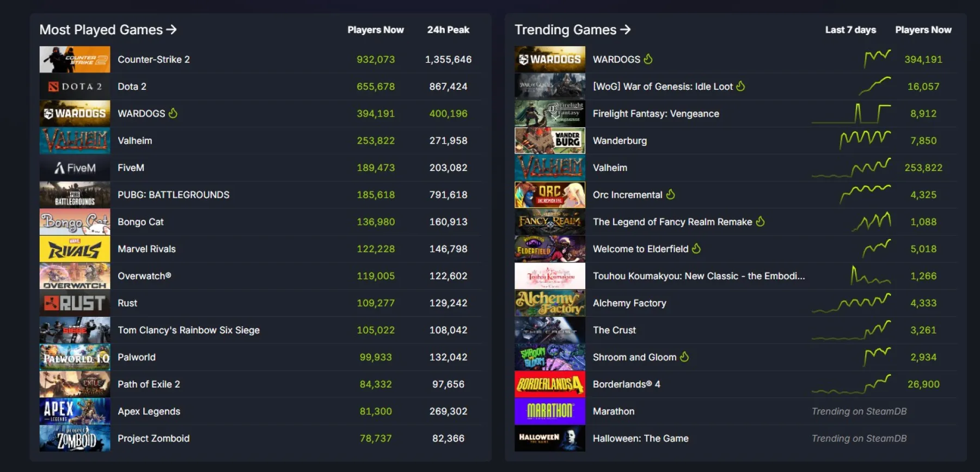Click the flame icon next to Shroom and Gloom
Image resolution: width=980 pixels, height=472 pixels.
[684, 357]
